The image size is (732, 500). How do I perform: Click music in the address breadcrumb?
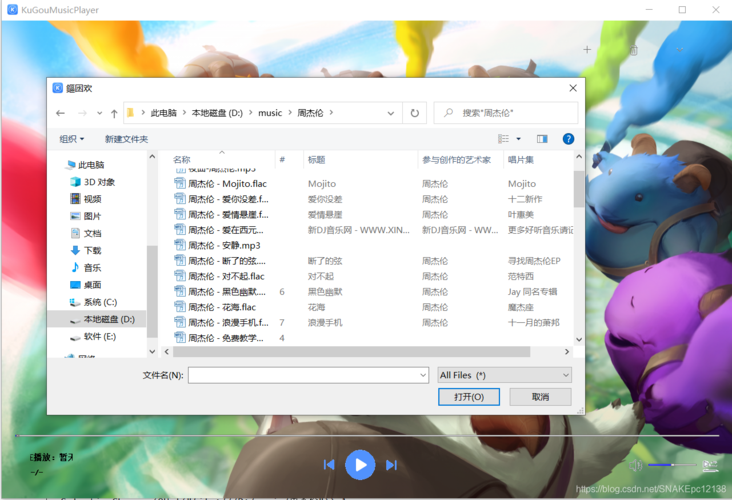pos(270,113)
